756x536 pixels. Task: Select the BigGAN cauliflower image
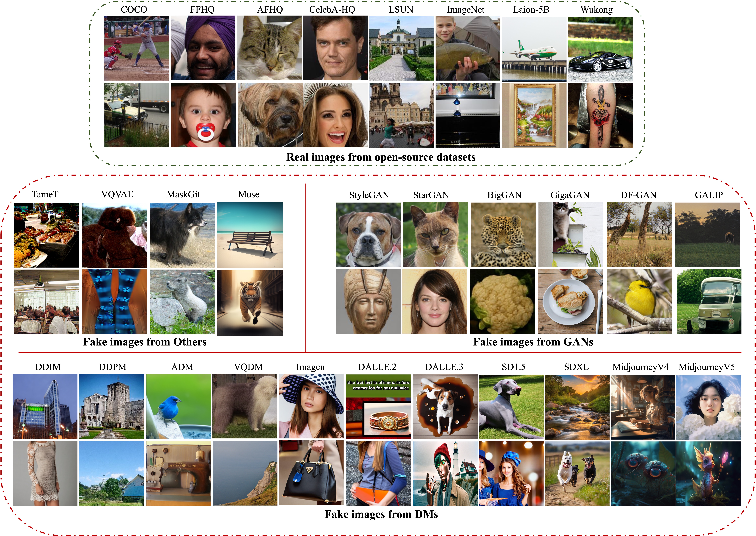point(503,301)
